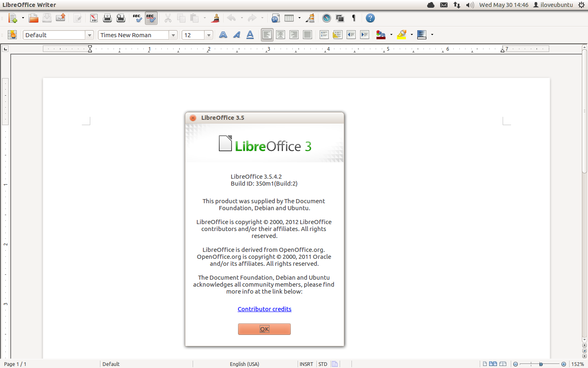The width and height of the screenshot is (588, 368).
Task: Click the Hyperlink globe icon
Action: tap(276, 18)
